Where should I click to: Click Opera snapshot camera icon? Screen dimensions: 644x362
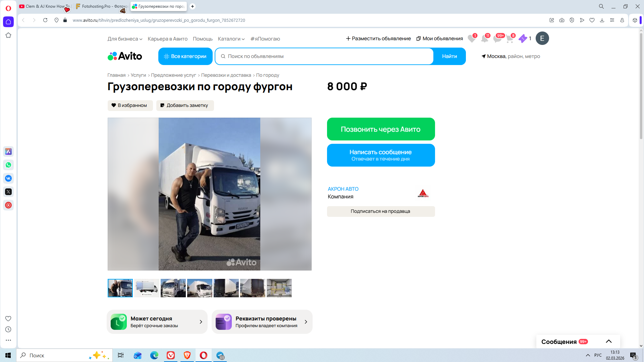pos(562,20)
